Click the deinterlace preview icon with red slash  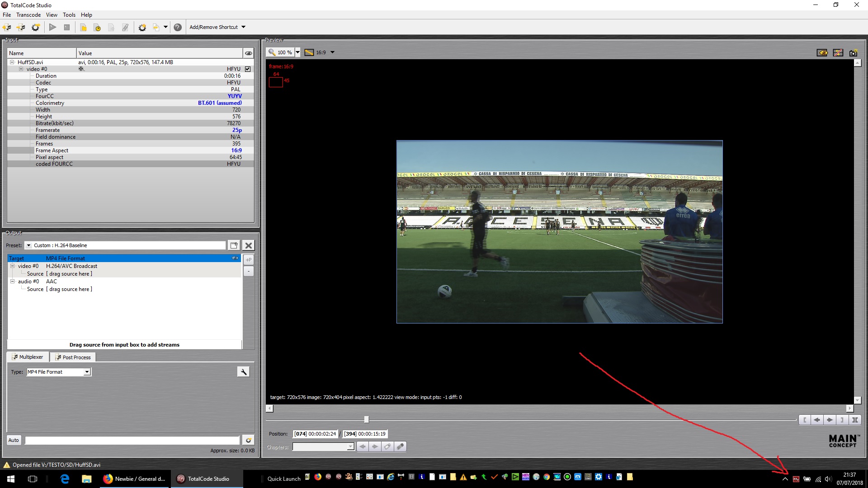point(838,53)
